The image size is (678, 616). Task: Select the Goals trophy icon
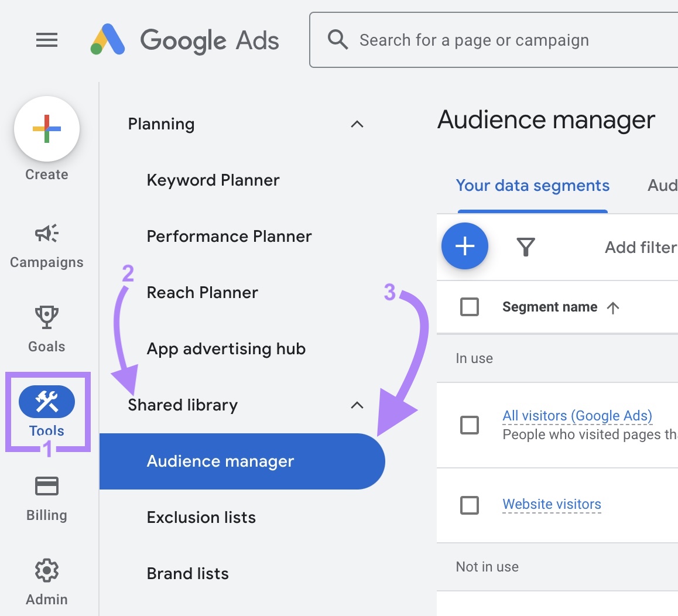(46, 328)
